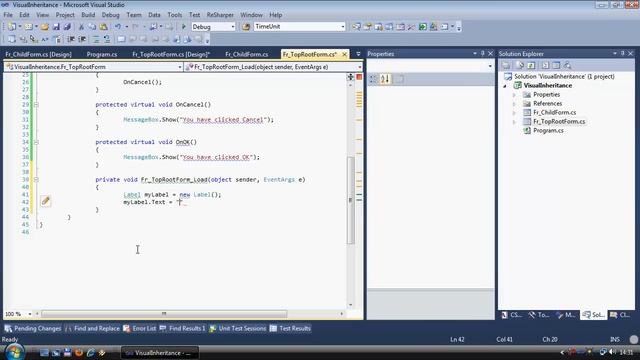Open the Windows Start menu orb
Viewport: 640px width, 360px height.
pyautogui.click(x=14, y=352)
